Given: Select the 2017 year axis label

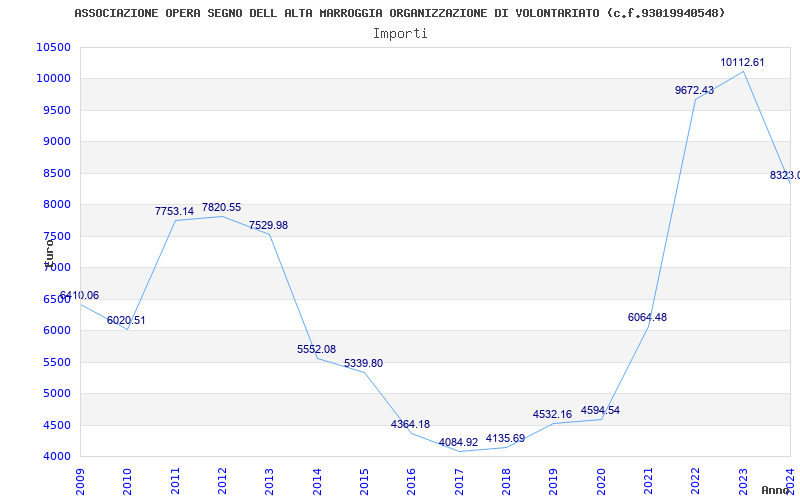Looking at the screenshot, I should point(459,482).
